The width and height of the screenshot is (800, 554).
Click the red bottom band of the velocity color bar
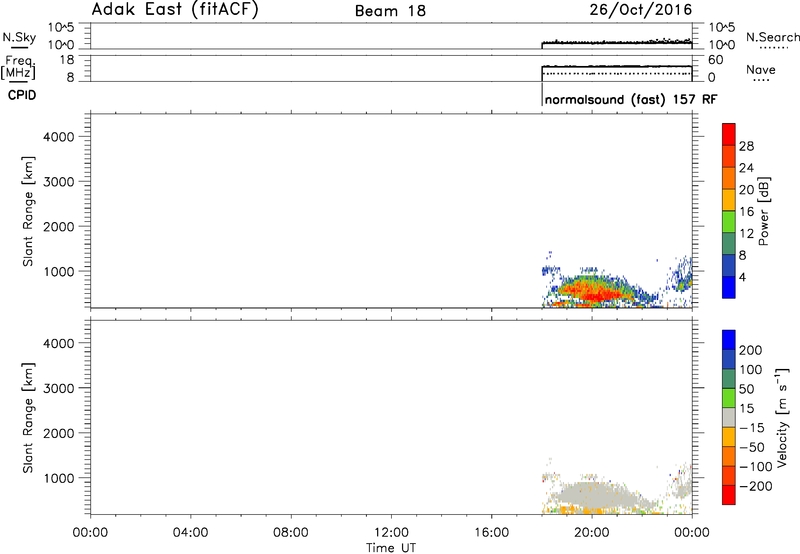729,495
